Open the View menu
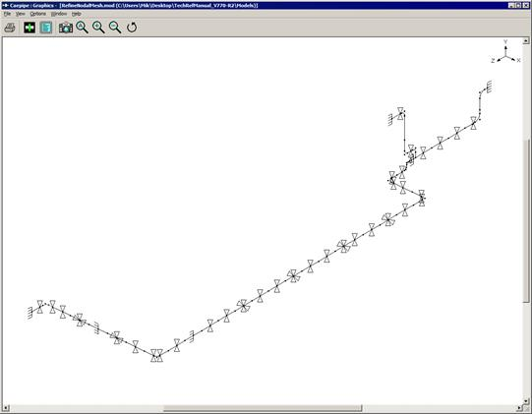Viewport: 532px width, 414px height. (21, 14)
